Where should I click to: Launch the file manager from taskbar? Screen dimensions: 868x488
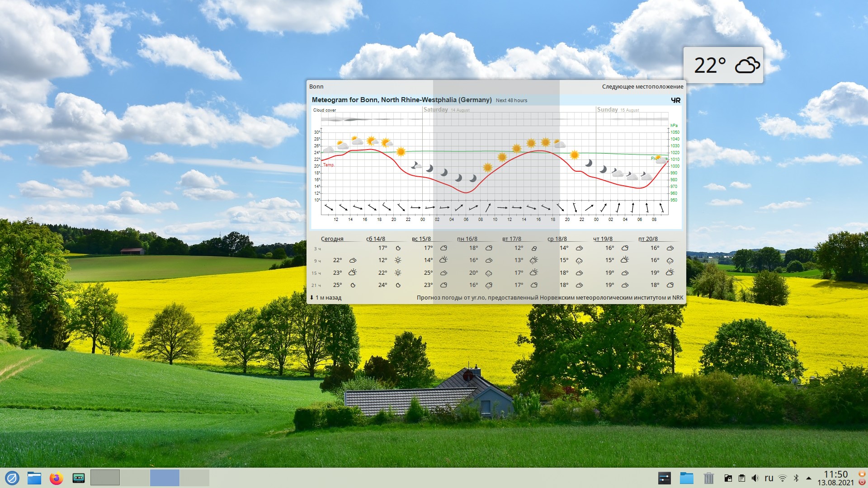coord(34,478)
